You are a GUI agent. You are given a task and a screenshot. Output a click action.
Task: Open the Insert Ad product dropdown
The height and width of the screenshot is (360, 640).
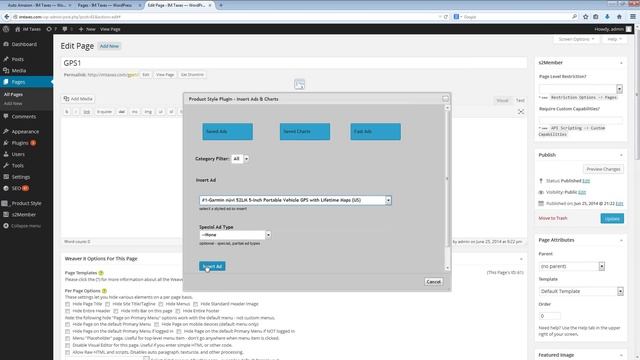(296, 200)
